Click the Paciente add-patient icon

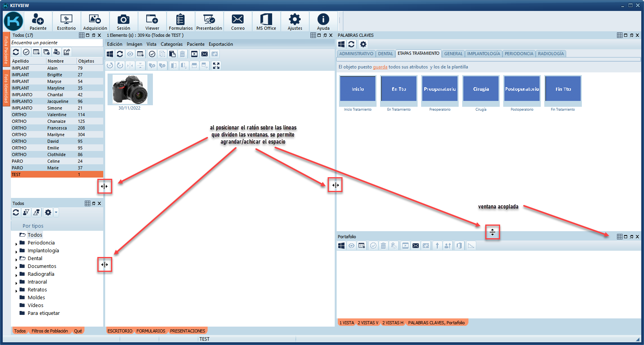[x=38, y=22]
